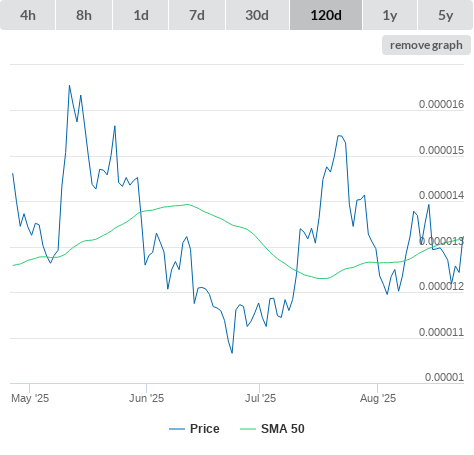The height and width of the screenshot is (455, 474).
Task: Open the 7d time range tab
Action: pos(197,15)
